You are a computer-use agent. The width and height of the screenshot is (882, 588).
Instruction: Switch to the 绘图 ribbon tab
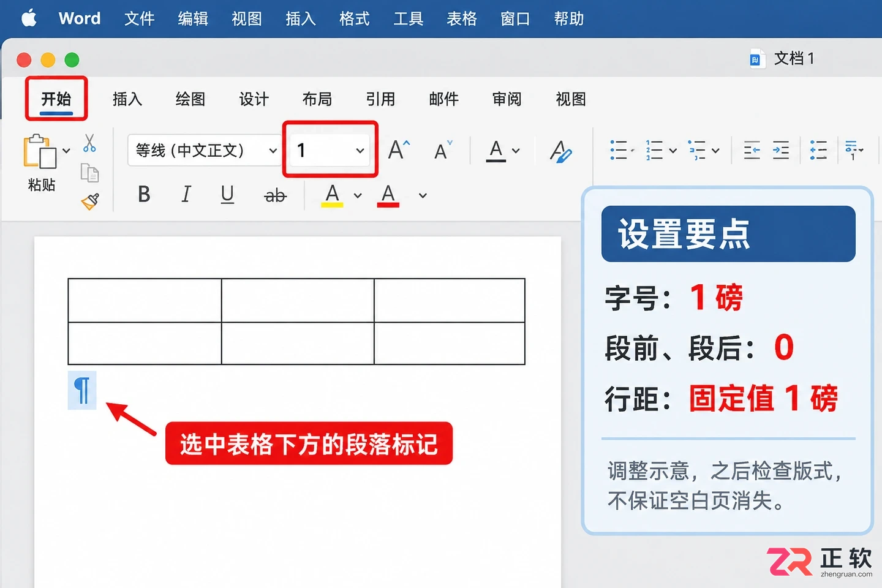[x=190, y=99]
